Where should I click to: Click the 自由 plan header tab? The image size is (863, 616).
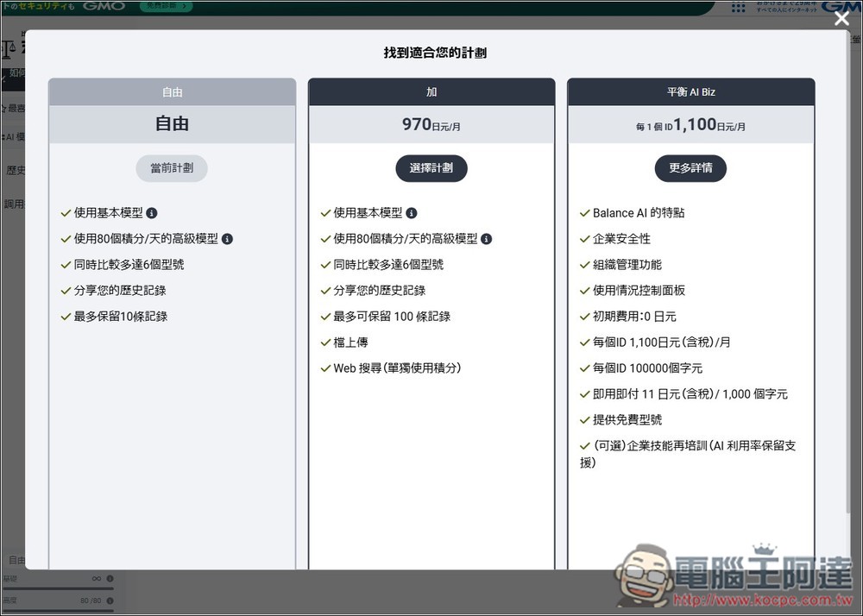pos(172,91)
